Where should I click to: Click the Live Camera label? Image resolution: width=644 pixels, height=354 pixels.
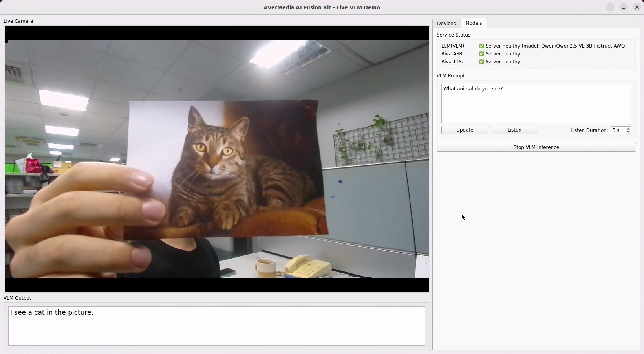18,21
